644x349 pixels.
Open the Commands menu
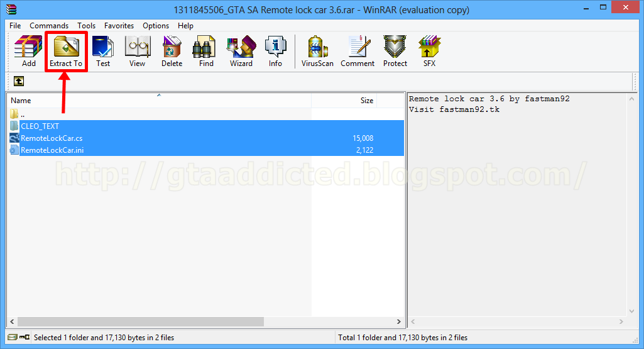49,26
